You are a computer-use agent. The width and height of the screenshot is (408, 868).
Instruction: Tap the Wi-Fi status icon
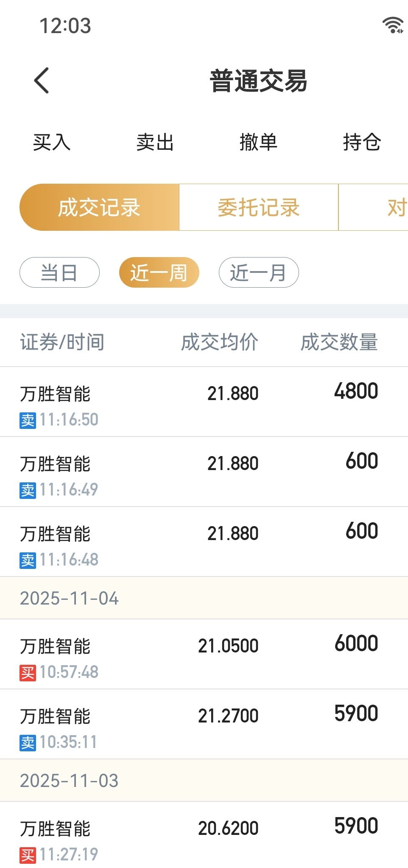coord(393,25)
